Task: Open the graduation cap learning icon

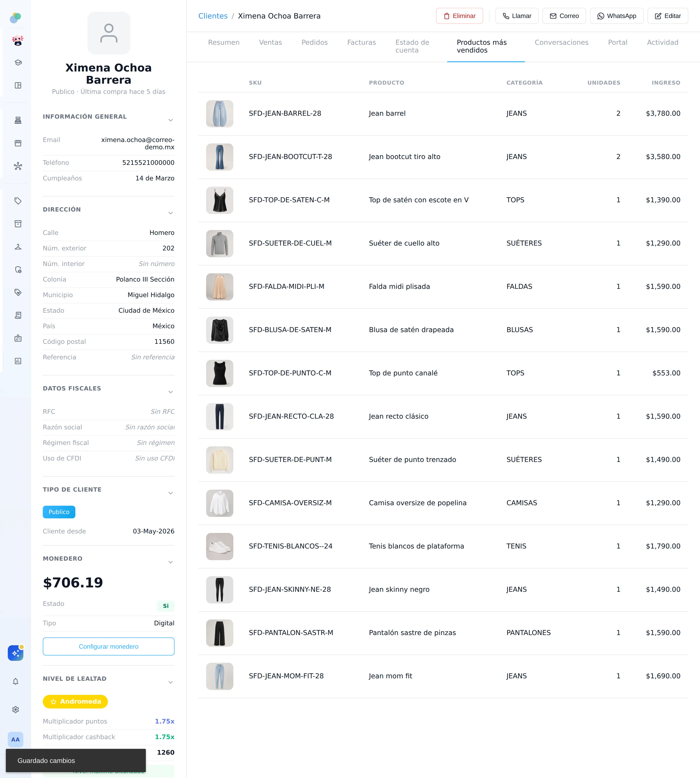Action: 18,63
